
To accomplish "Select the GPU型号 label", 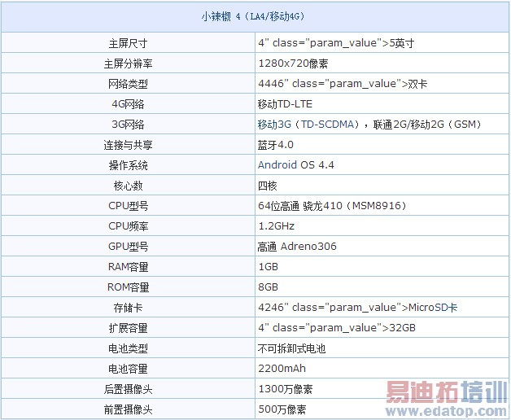I will (x=128, y=247).
